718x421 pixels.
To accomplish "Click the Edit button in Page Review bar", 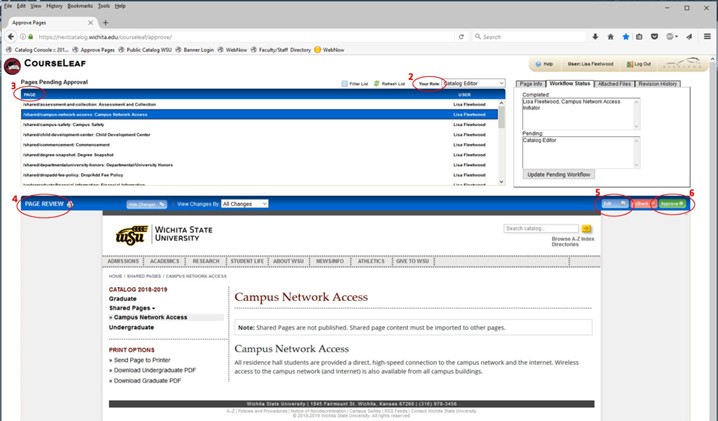I will (x=615, y=204).
